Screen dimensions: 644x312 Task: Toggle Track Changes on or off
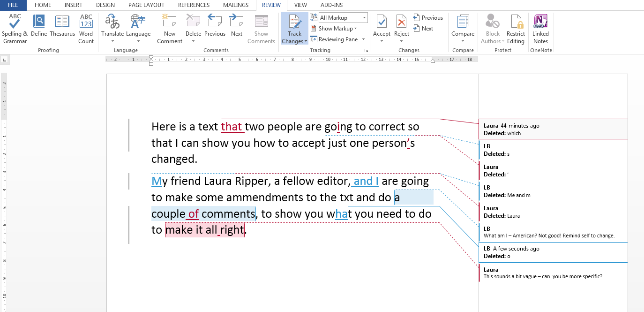[294, 23]
